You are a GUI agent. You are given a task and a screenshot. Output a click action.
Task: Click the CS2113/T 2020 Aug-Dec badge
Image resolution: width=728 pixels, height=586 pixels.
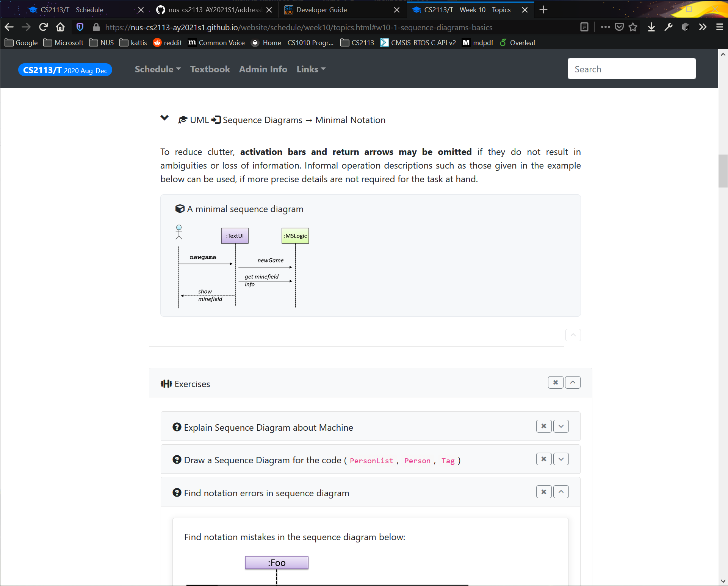(x=65, y=70)
